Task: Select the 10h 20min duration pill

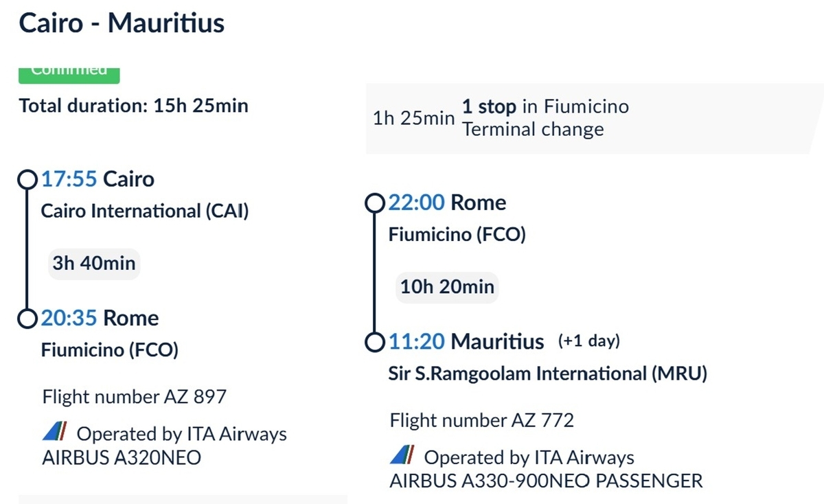Action: point(447,286)
